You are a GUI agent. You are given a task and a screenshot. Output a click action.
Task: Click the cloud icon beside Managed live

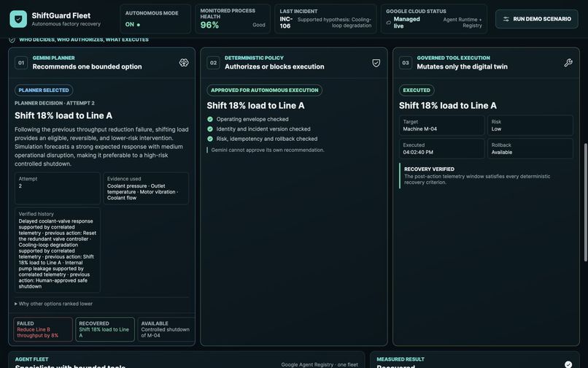point(389,23)
